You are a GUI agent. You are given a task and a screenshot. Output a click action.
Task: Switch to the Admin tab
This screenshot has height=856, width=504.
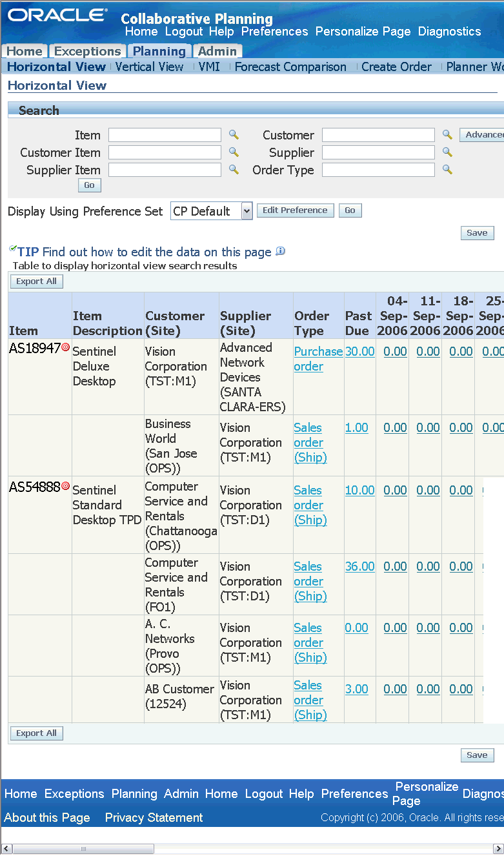pos(217,51)
